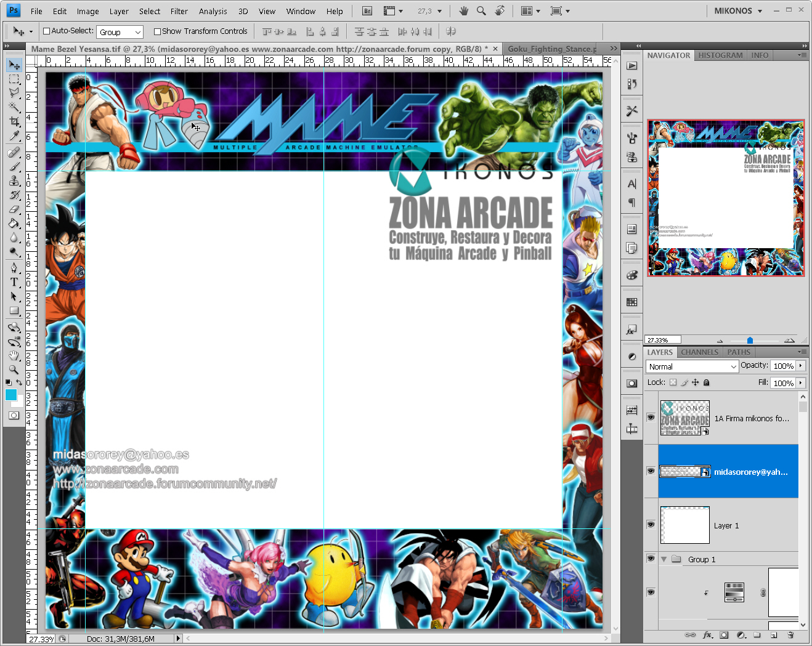
Task: Show more document tabs chevron
Action: pyautogui.click(x=614, y=48)
